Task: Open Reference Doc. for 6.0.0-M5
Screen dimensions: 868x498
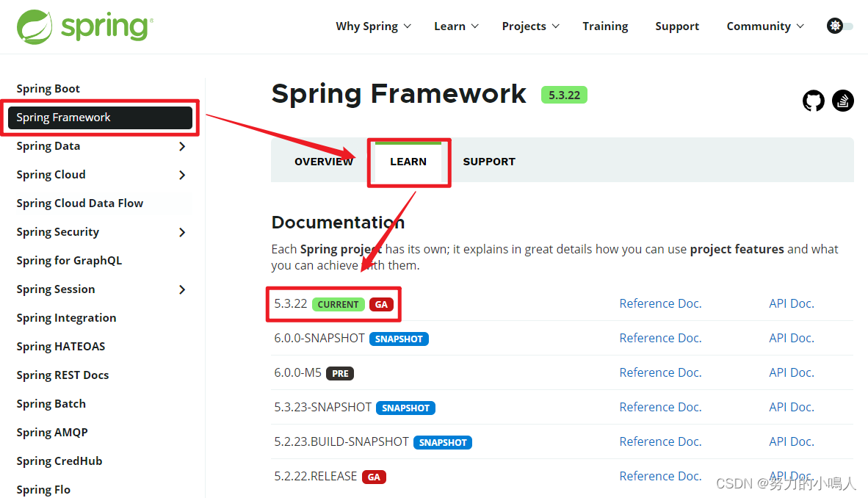Action: [x=660, y=373]
